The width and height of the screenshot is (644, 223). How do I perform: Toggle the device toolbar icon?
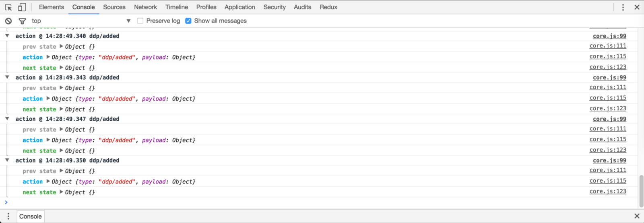click(22, 7)
